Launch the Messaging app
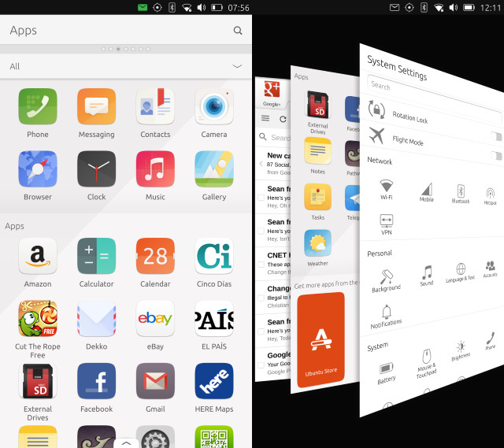 [96, 107]
